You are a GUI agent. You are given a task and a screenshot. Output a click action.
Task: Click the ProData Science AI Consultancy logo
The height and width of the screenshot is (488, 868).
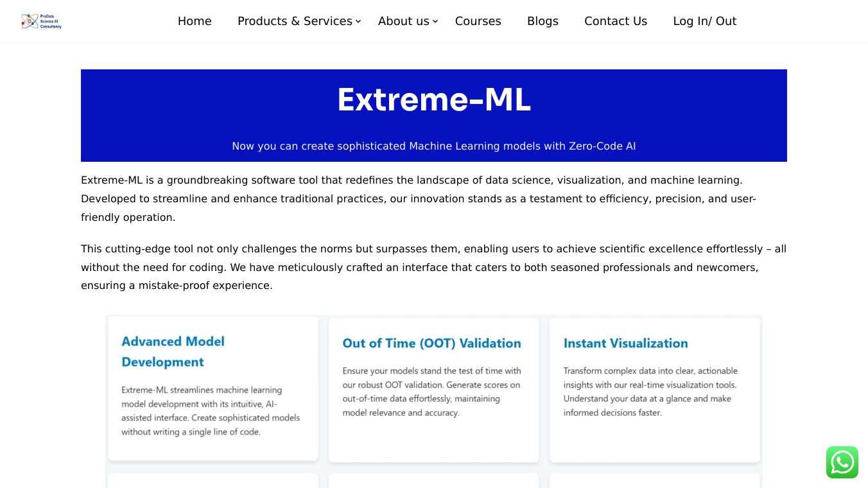click(x=41, y=21)
